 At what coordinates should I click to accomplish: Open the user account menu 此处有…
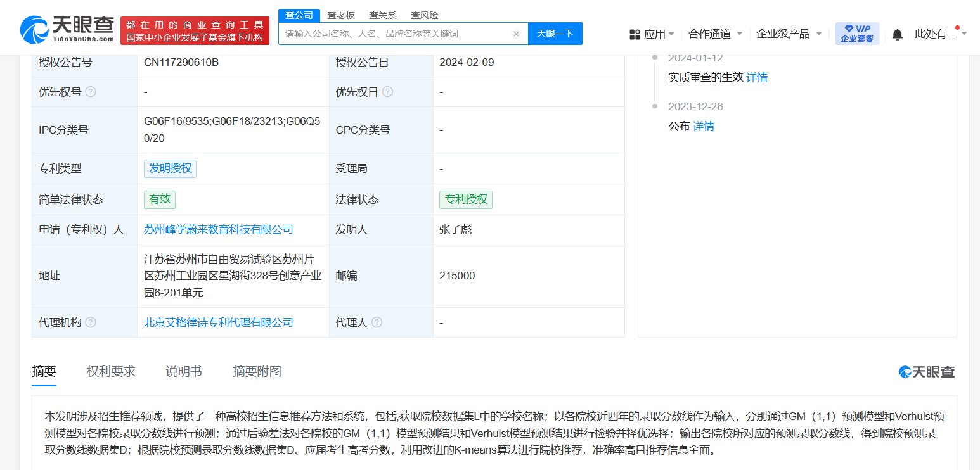point(940,34)
